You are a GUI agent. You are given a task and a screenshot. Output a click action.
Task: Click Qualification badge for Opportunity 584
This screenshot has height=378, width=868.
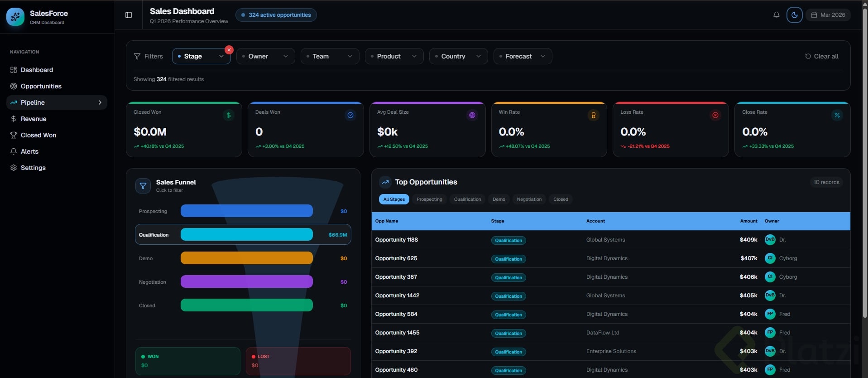point(508,315)
